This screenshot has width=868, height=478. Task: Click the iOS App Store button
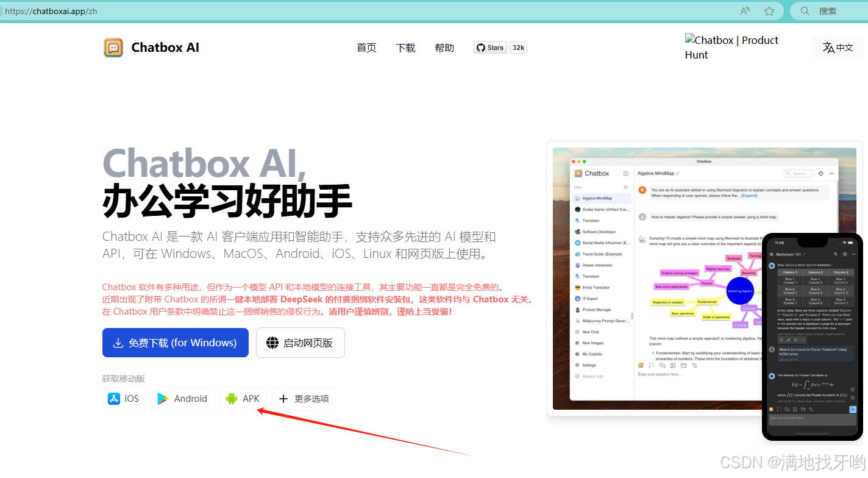(x=124, y=399)
